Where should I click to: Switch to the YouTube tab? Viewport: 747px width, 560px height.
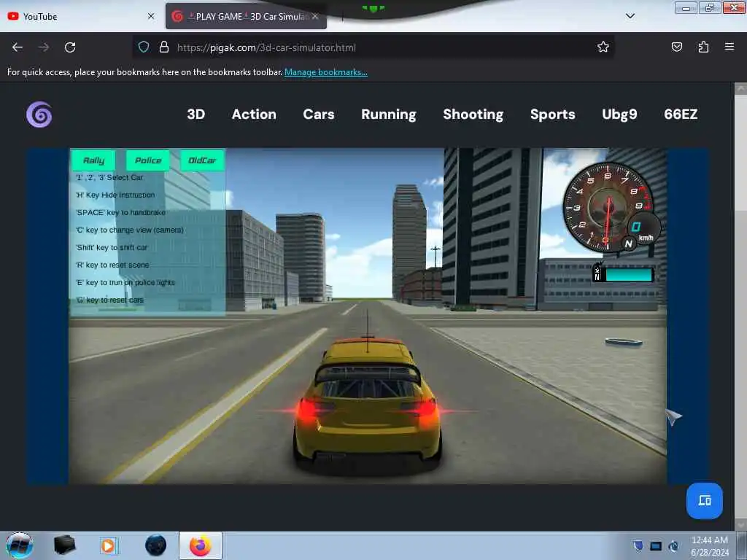[81, 16]
